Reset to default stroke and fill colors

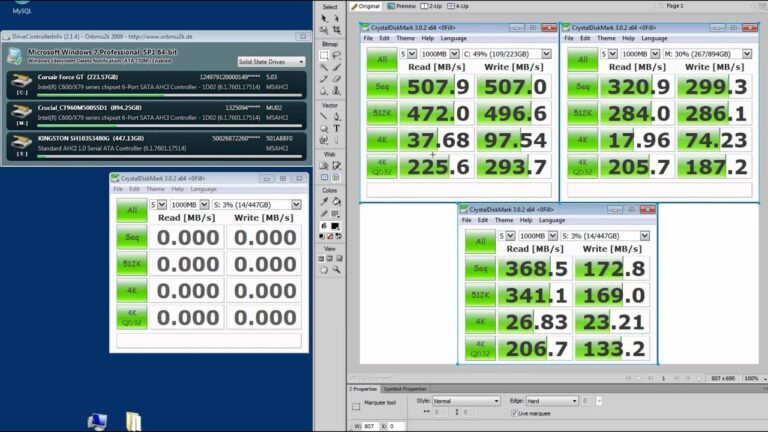coord(322,236)
